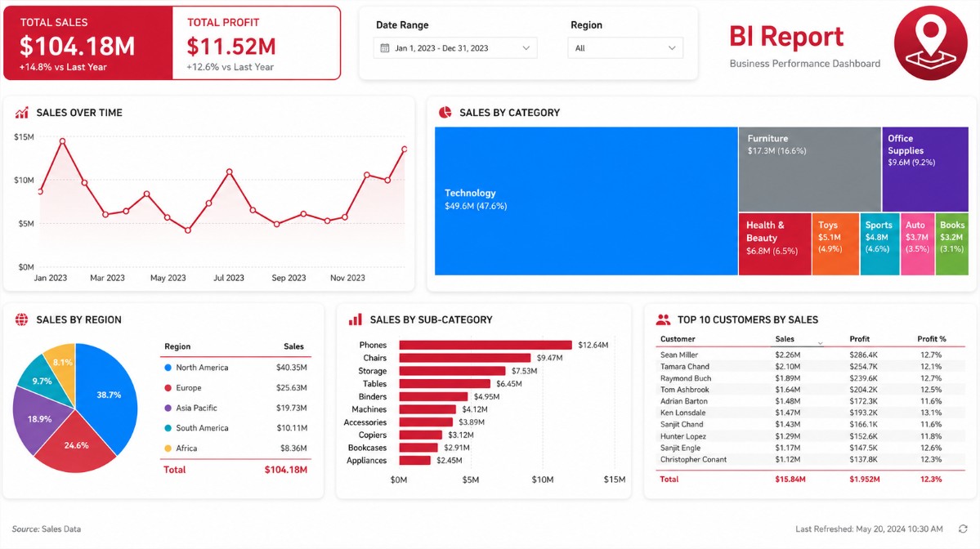Select Africa legend row

click(235, 449)
